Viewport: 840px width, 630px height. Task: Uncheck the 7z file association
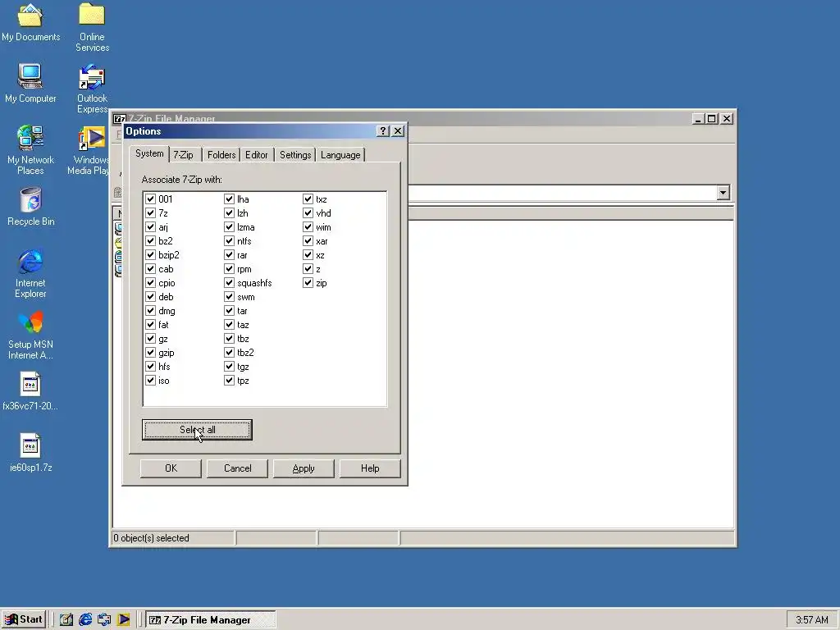(151, 212)
